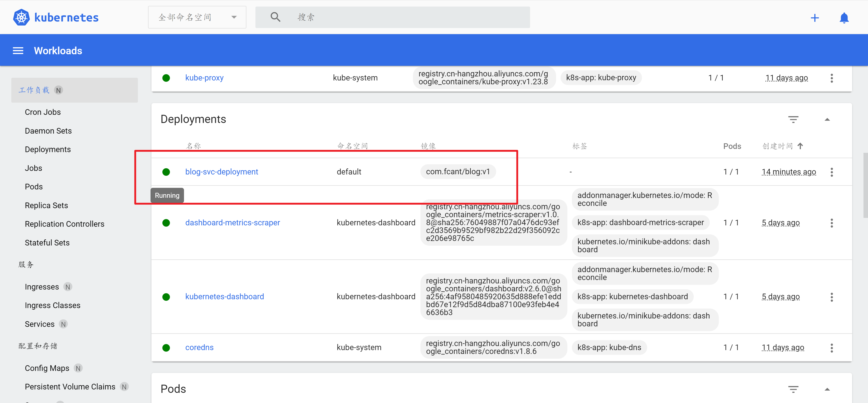Open the namespace selector dropdown
This screenshot has width=868, height=403.
click(197, 17)
